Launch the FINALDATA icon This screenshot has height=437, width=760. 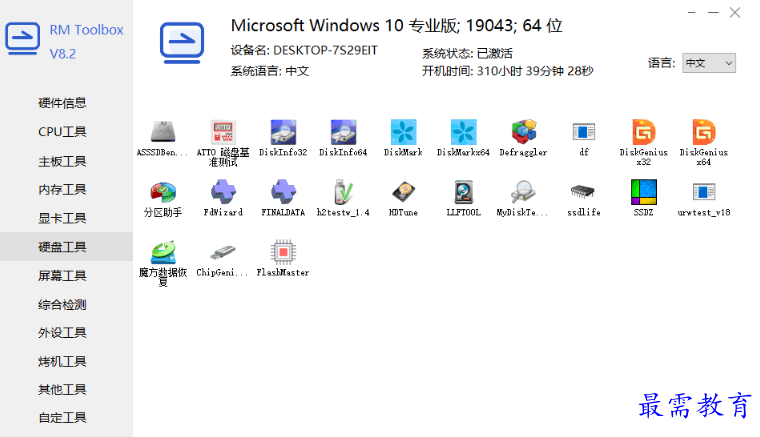(283, 192)
